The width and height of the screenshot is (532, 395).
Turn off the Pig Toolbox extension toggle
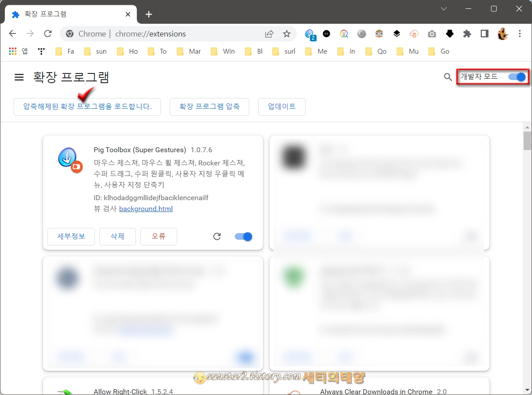pyautogui.click(x=243, y=236)
